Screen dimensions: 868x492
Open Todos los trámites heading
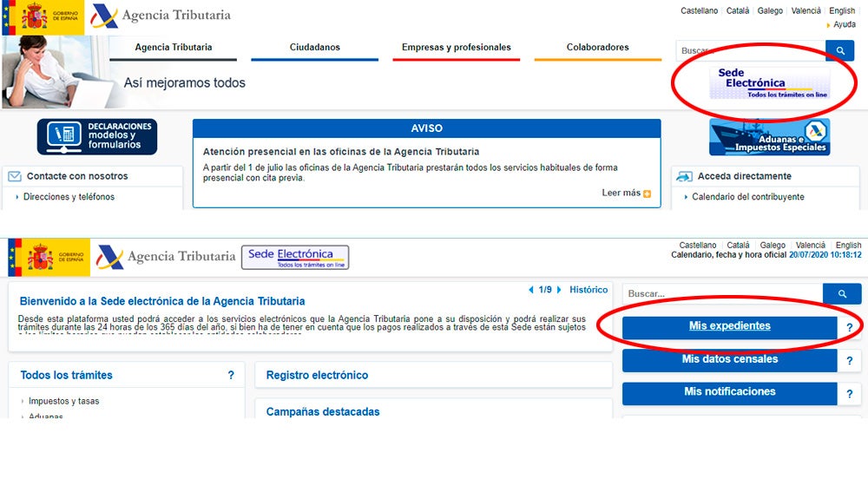(67, 375)
